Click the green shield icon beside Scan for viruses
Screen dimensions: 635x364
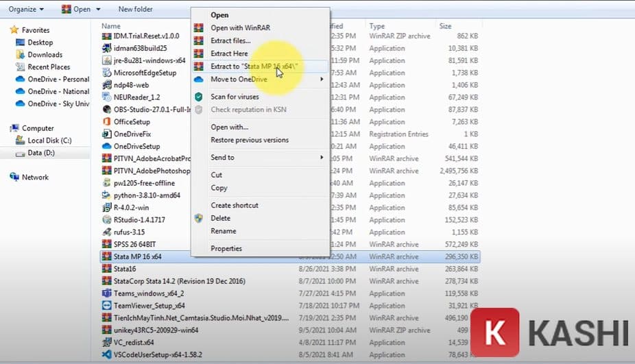pyautogui.click(x=198, y=97)
